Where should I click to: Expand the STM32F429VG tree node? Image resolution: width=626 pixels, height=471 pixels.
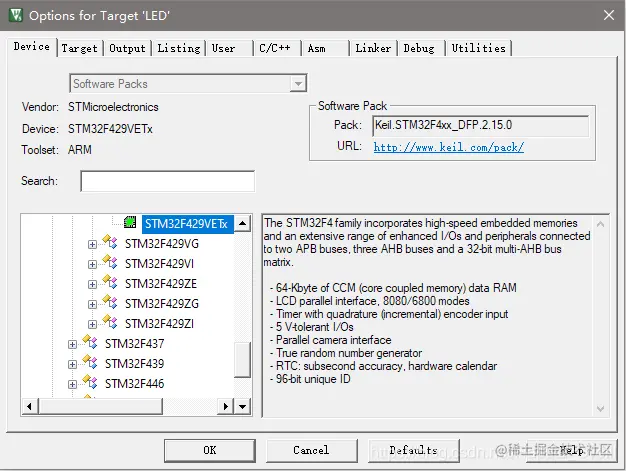tap(92, 244)
